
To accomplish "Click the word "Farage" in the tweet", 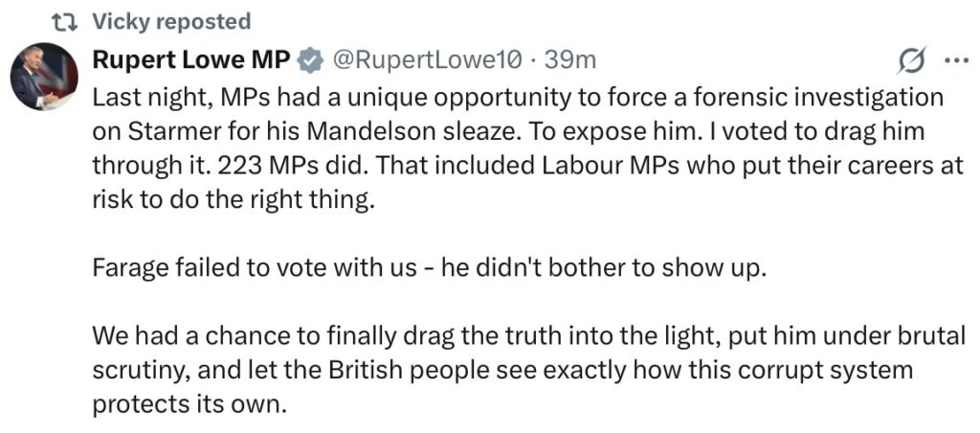I will pos(129,266).
